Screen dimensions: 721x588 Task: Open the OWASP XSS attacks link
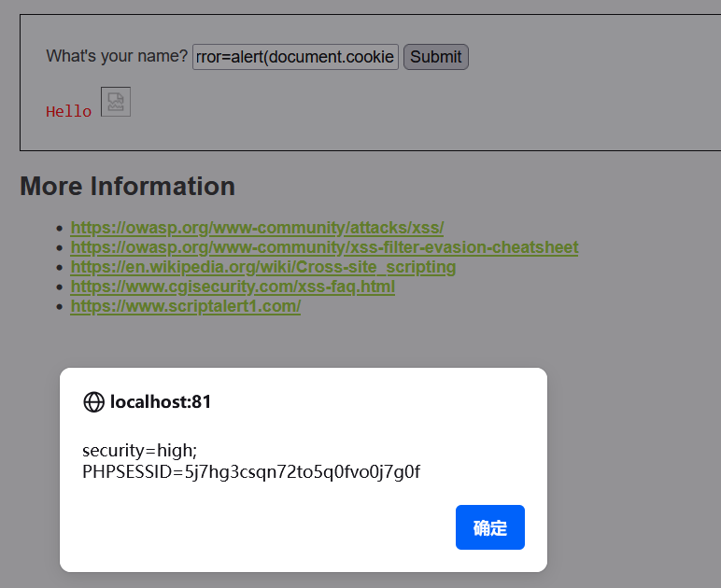coord(257,228)
